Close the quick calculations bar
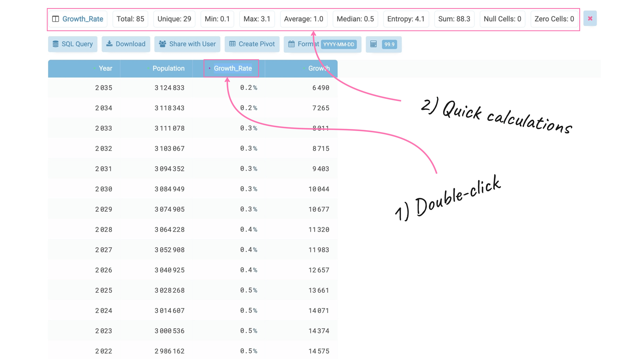644x362 pixels. point(590,18)
